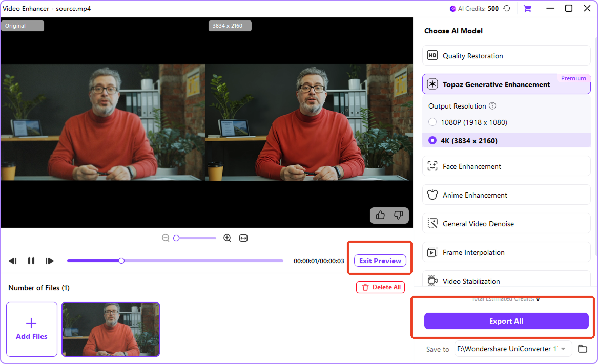
Task: Click the Premium badge
Action: point(573,78)
